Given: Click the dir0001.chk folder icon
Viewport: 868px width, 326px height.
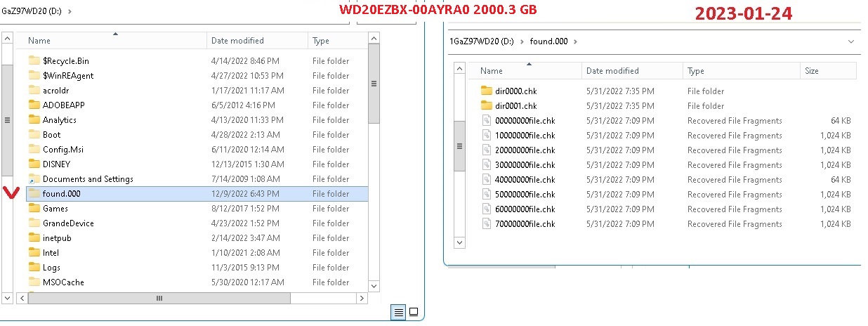Looking at the screenshot, I should tap(487, 106).
